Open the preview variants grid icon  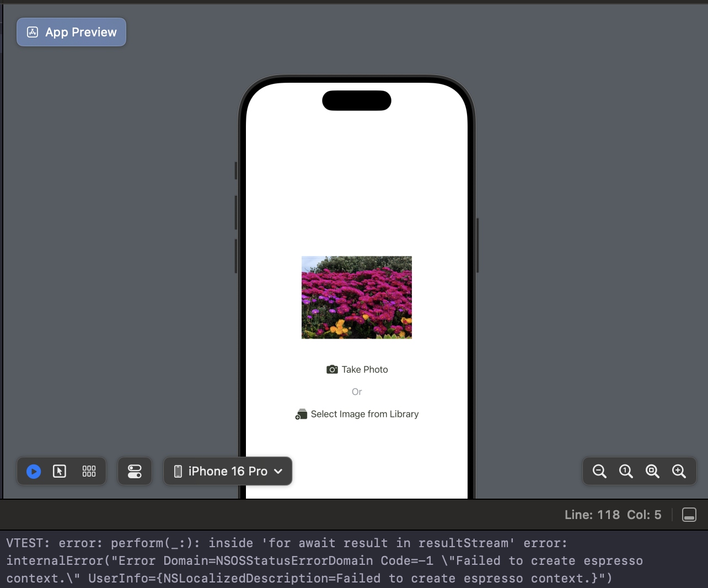(89, 471)
